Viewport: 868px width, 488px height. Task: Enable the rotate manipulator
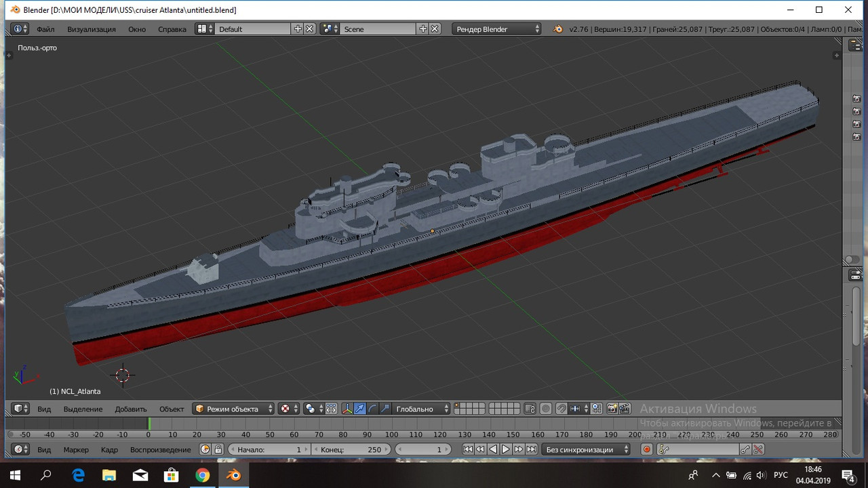373,409
